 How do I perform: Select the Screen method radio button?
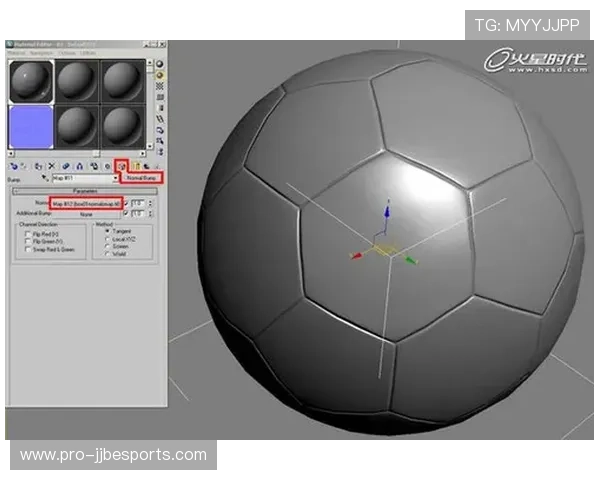click(x=108, y=246)
